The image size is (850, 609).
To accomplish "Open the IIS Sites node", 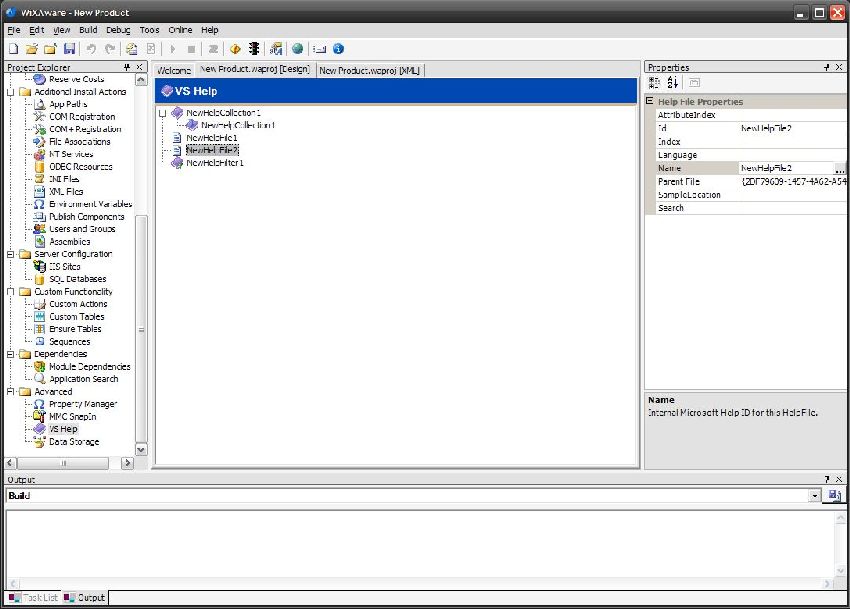I will 65,266.
